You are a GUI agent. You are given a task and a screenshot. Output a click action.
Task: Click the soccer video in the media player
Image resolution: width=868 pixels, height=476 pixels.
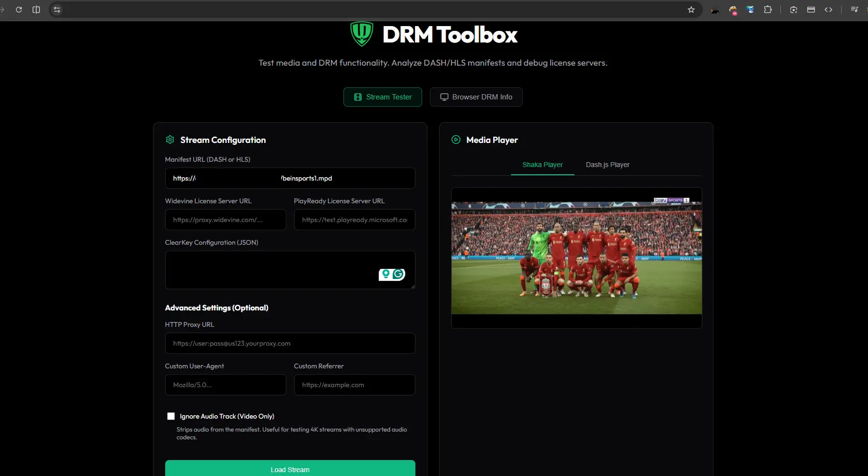(577, 258)
